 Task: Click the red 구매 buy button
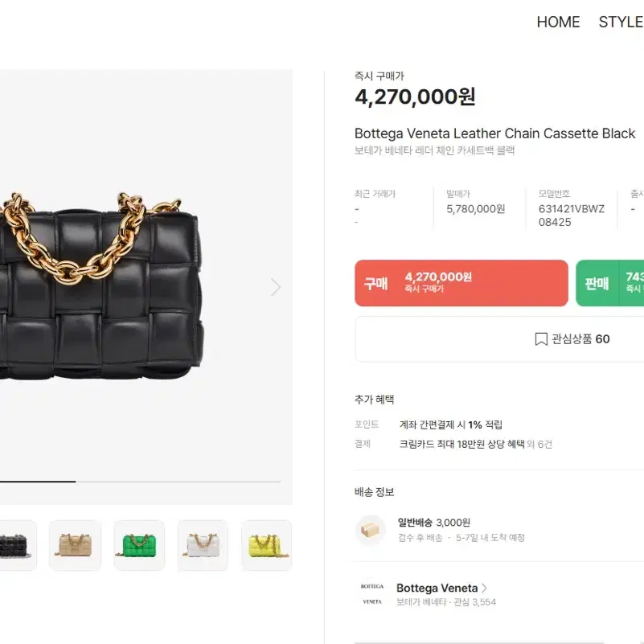point(461,283)
